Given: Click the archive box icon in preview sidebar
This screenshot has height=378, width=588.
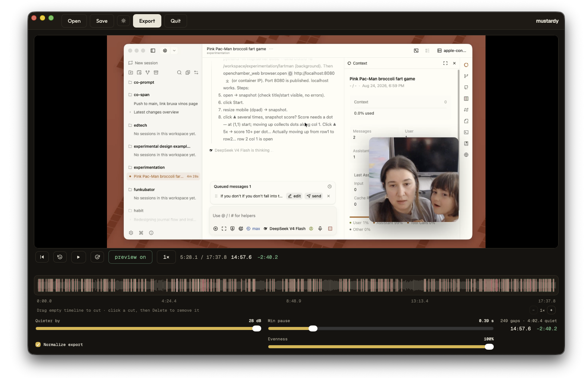Looking at the screenshot, I should [156, 73].
